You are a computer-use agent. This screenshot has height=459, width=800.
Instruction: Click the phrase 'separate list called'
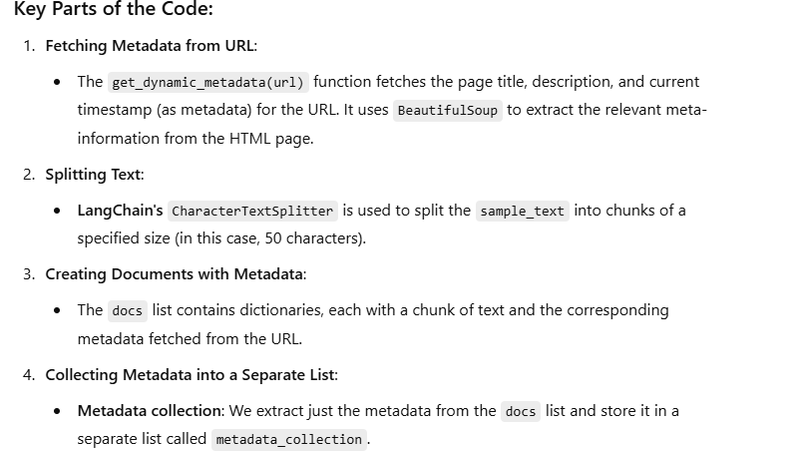142,439
